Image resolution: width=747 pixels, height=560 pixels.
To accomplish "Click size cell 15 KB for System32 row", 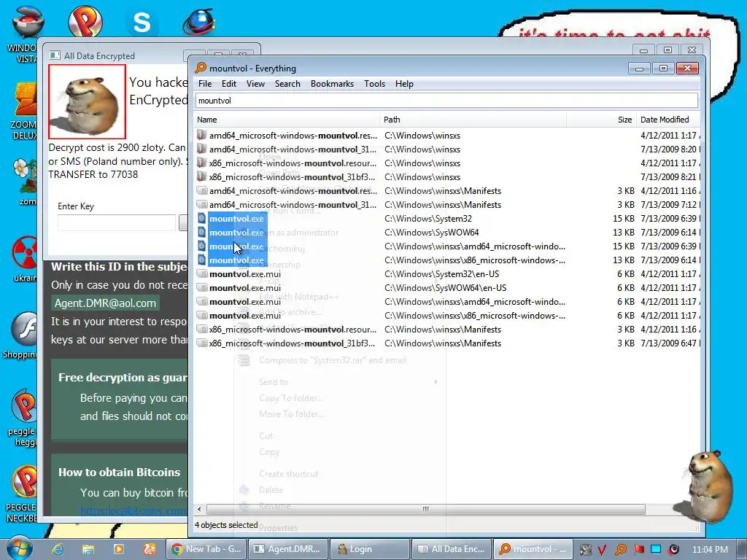I will (623, 219).
